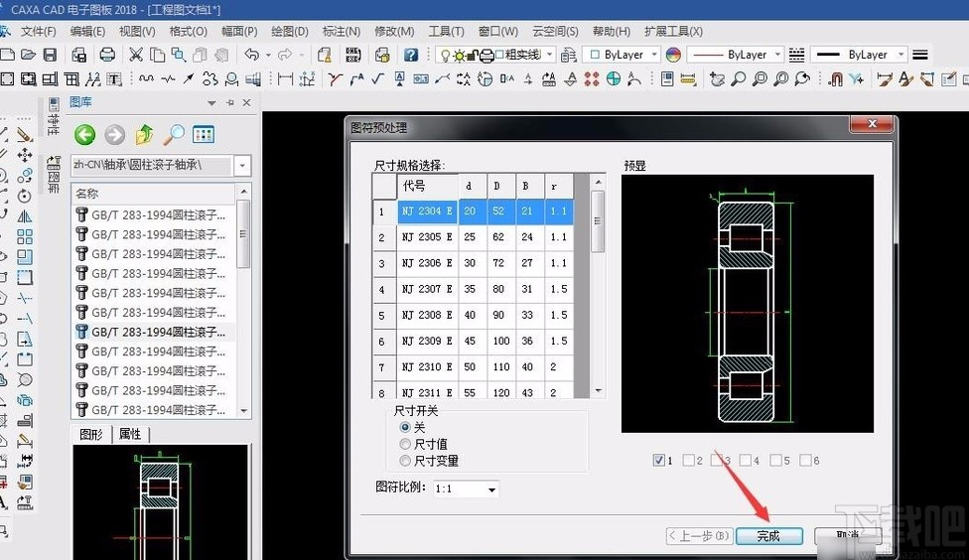969x560 pixels.
Task: Click the green crosshair circle icon
Action: [x=613, y=78]
